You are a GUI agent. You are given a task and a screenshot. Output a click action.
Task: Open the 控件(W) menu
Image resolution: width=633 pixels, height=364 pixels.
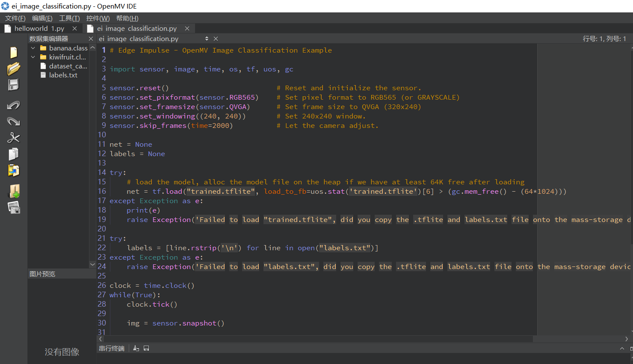point(98,18)
